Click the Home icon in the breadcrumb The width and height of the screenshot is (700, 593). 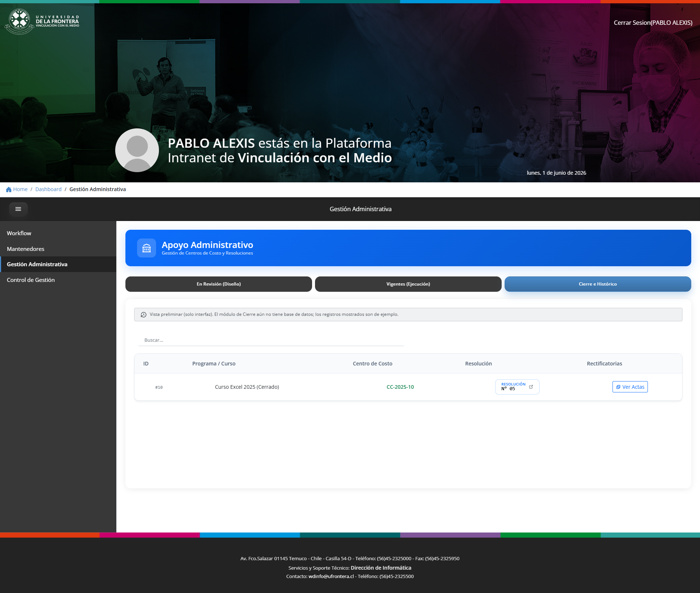[x=9, y=189]
